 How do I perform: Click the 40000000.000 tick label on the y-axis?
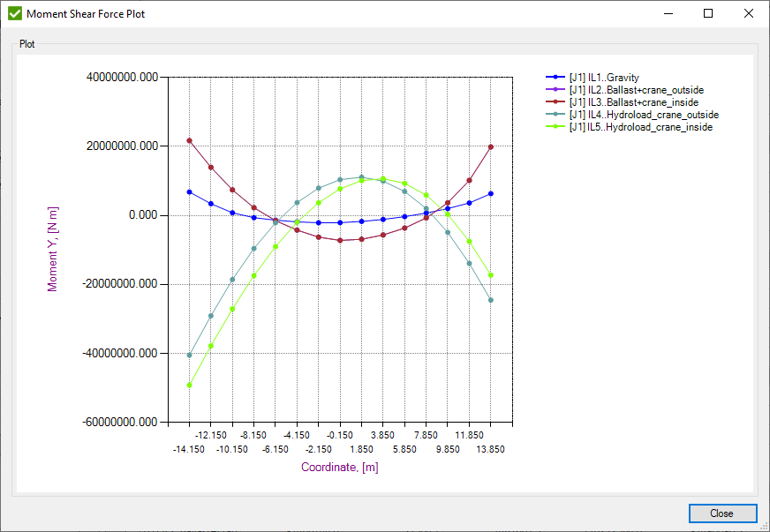click(x=120, y=77)
